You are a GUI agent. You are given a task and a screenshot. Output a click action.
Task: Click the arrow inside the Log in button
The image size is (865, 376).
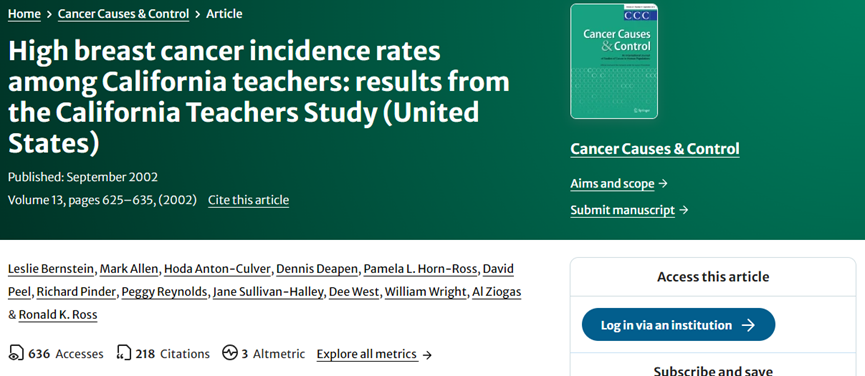click(x=748, y=325)
